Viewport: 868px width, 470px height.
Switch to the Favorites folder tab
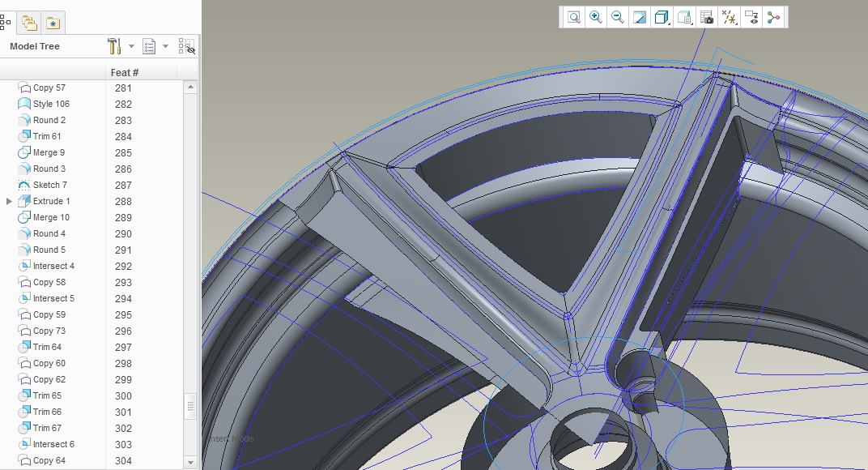click(x=53, y=23)
